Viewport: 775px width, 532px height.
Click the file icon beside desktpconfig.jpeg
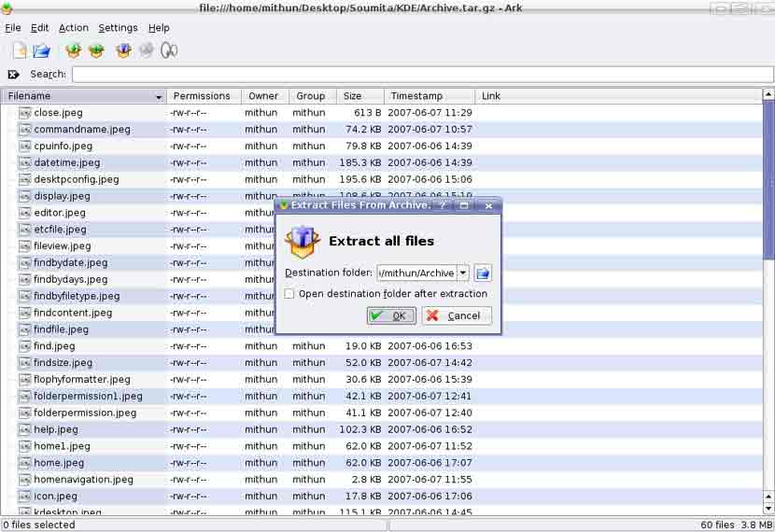click(x=24, y=180)
